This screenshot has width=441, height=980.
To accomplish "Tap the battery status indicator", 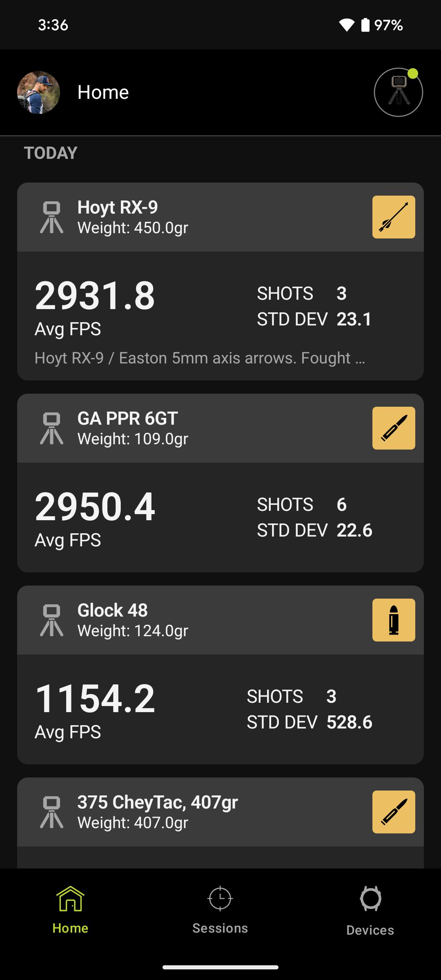I will pyautogui.click(x=365, y=25).
